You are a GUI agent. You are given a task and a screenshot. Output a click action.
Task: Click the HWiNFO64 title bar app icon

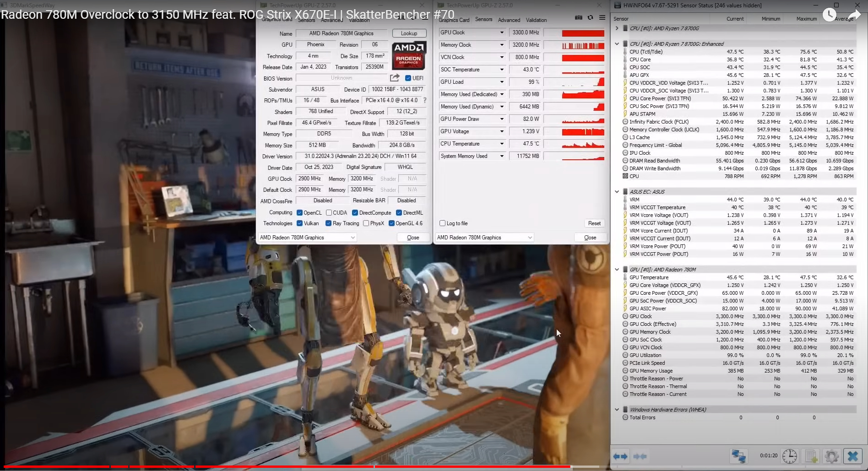point(618,5)
